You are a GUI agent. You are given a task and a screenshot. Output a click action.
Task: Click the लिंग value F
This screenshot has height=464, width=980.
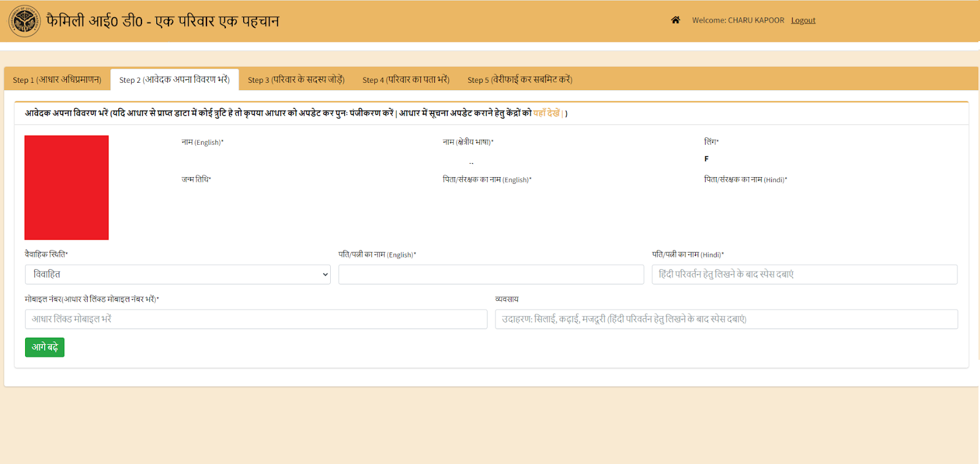pyautogui.click(x=706, y=159)
